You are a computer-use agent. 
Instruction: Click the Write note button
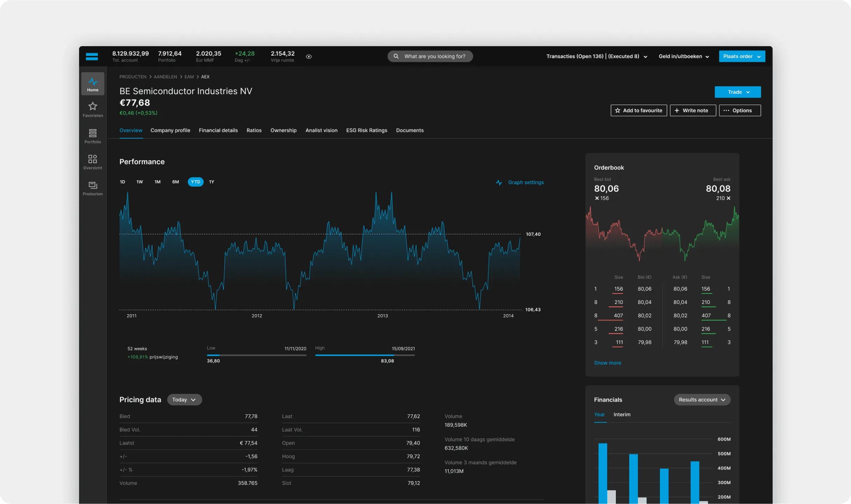pos(693,111)
